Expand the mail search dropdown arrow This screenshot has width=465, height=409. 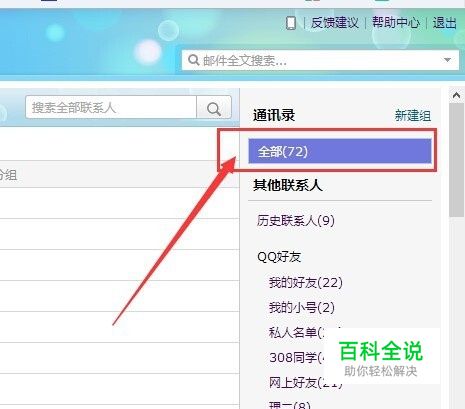click(x=447, y=60)
